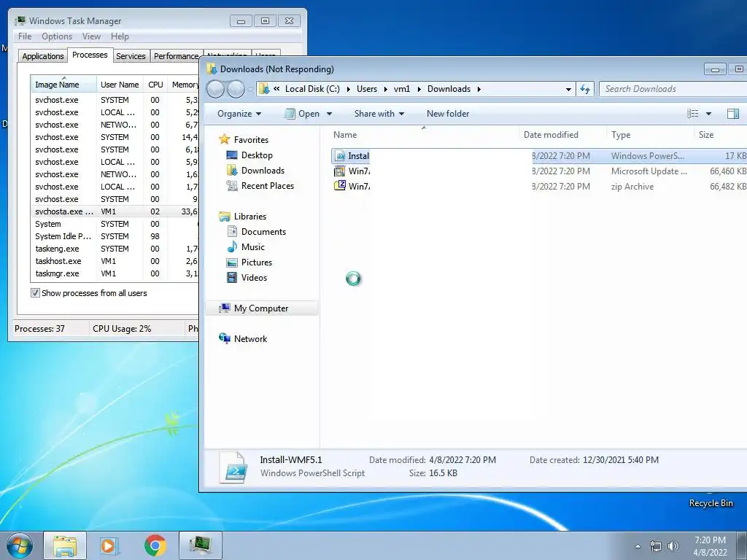
Task: Open Recent Places in the sidebar
Action: (267, 186)
